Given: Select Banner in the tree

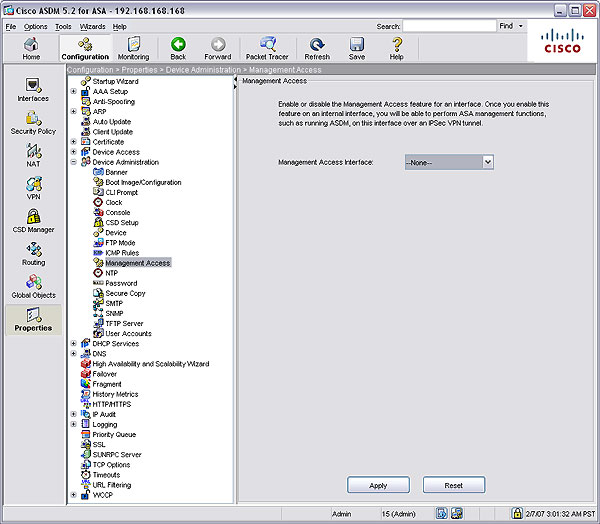Looking at the screenshot, I should click(116, 172).
